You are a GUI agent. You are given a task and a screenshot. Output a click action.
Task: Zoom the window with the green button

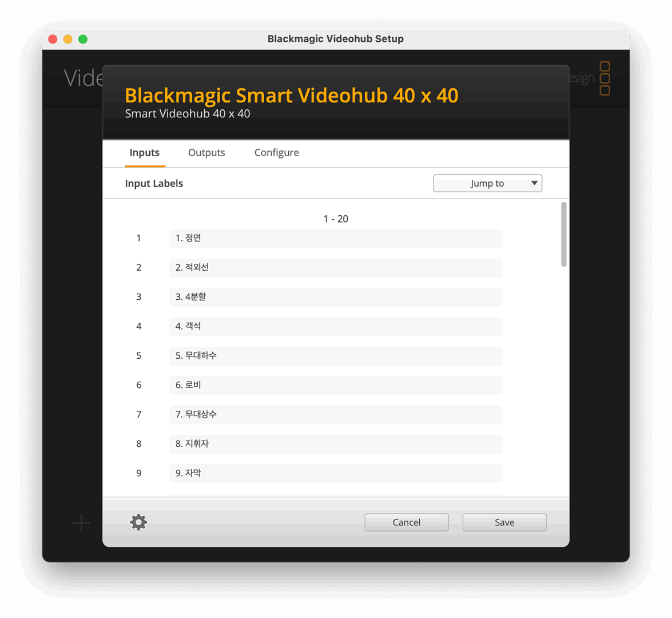83,39
